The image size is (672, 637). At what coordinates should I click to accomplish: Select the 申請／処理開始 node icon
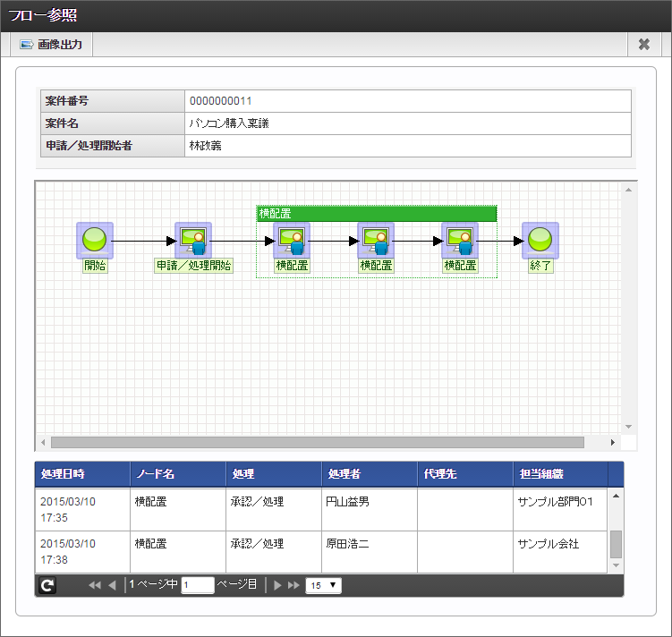click(x=192, y=240)
